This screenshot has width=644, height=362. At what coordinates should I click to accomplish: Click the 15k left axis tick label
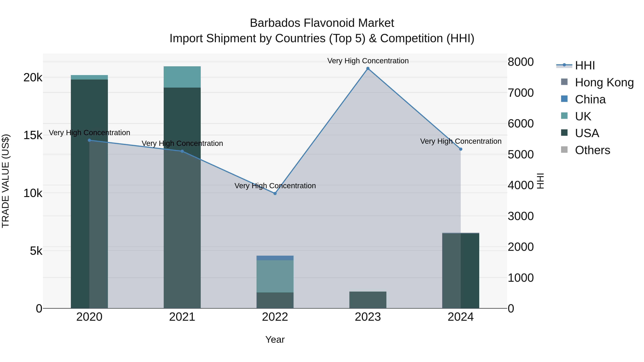33,135
